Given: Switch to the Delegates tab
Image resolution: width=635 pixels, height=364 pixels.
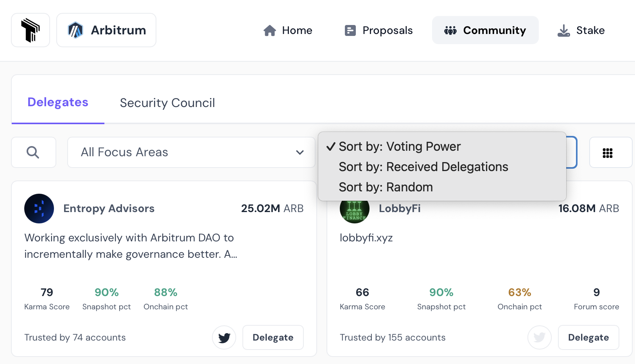Looking at the screenshot, I should coord(58,102).
